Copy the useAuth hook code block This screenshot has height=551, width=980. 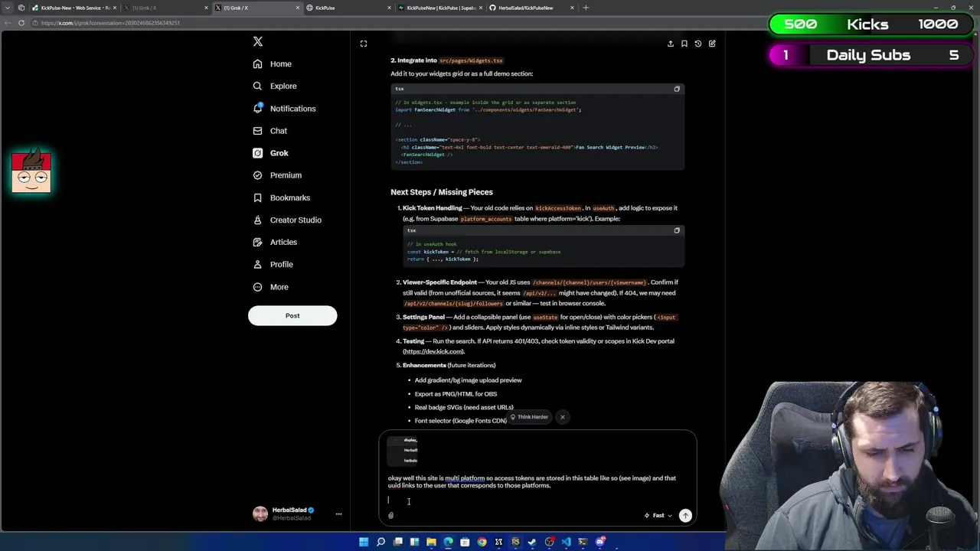tap(677, 230)
